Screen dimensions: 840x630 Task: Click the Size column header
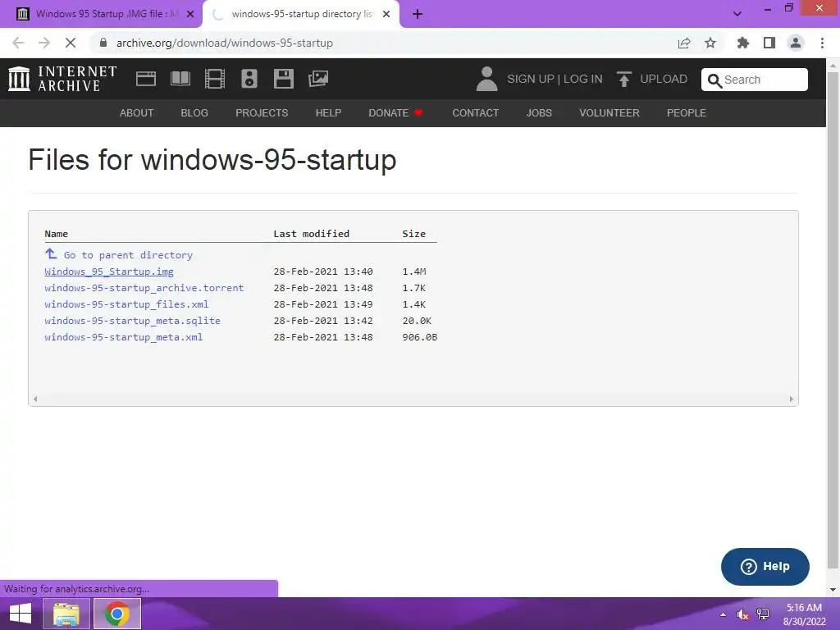414,234
